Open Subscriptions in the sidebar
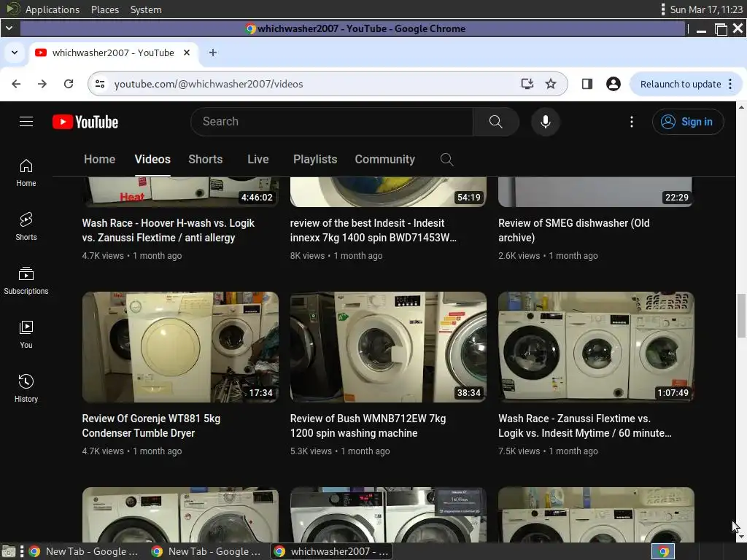Viewport: 747px width, 560px height. point(26,281)
